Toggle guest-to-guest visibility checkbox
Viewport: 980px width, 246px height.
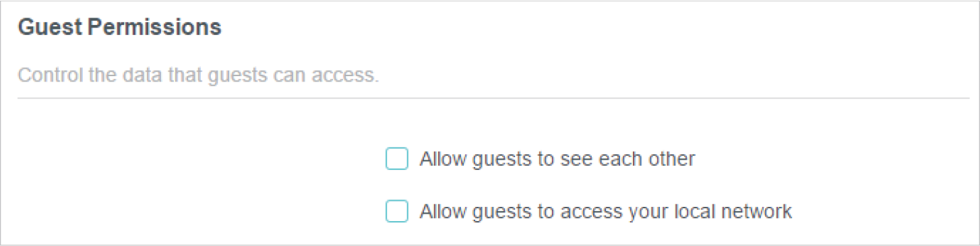[x=397, y=159]
